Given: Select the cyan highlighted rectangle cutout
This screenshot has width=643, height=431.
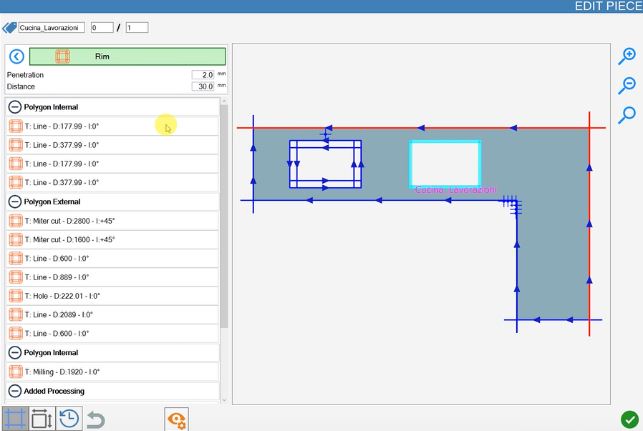Looking at the screenshot, I should pos(445,164).
